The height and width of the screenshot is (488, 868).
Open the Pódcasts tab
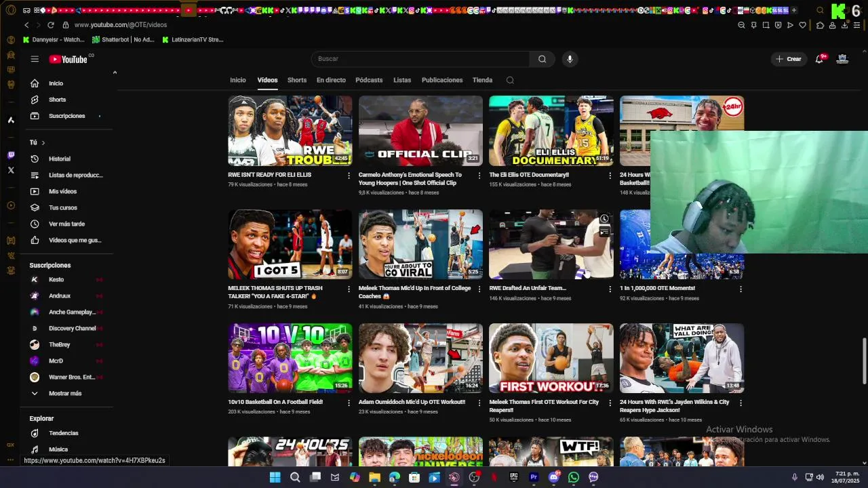point(369,80)
